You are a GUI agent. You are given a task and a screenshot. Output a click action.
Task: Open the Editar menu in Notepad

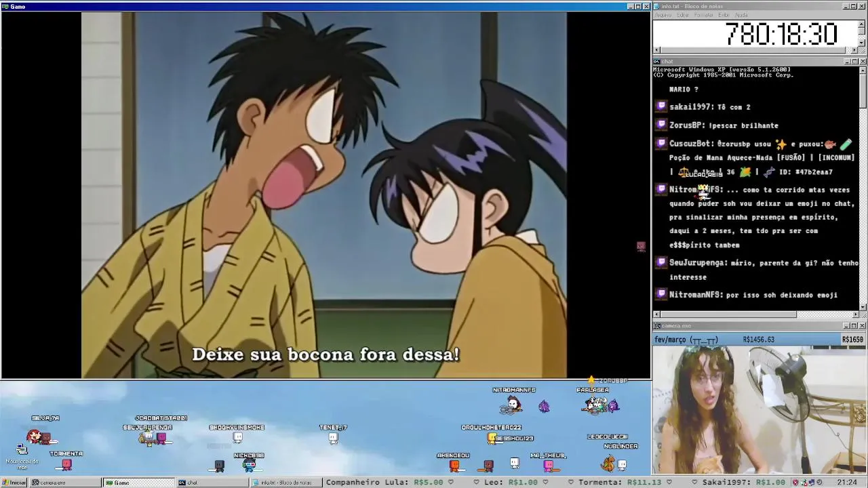pyautogui.click(x=683, y=15)
